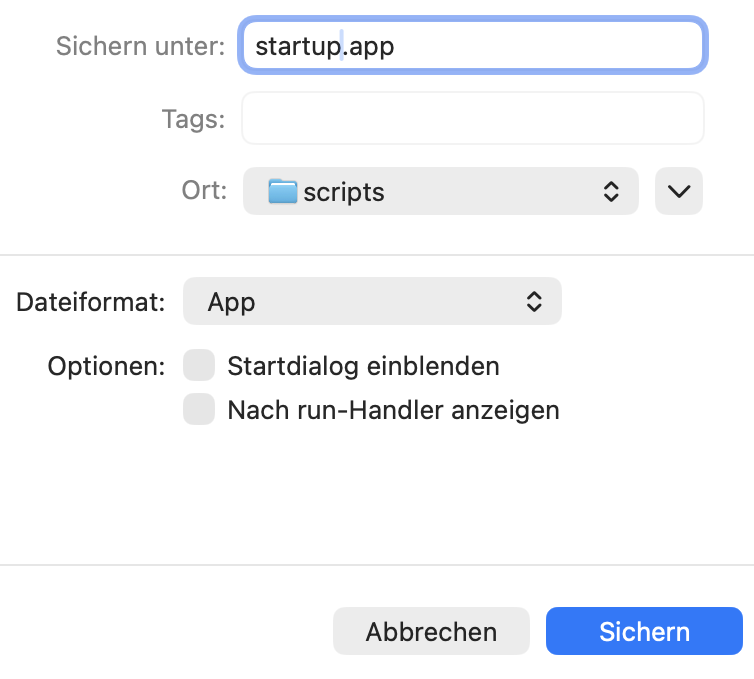
Task: Click the "Sichern unter:" label
Action: coord(140,46)
